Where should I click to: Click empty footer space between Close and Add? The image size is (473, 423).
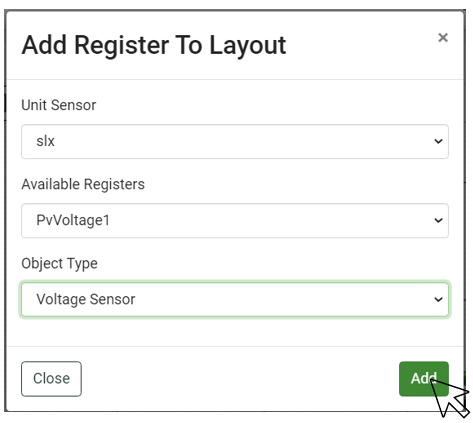pyautogui.click(x=240, y=379)
